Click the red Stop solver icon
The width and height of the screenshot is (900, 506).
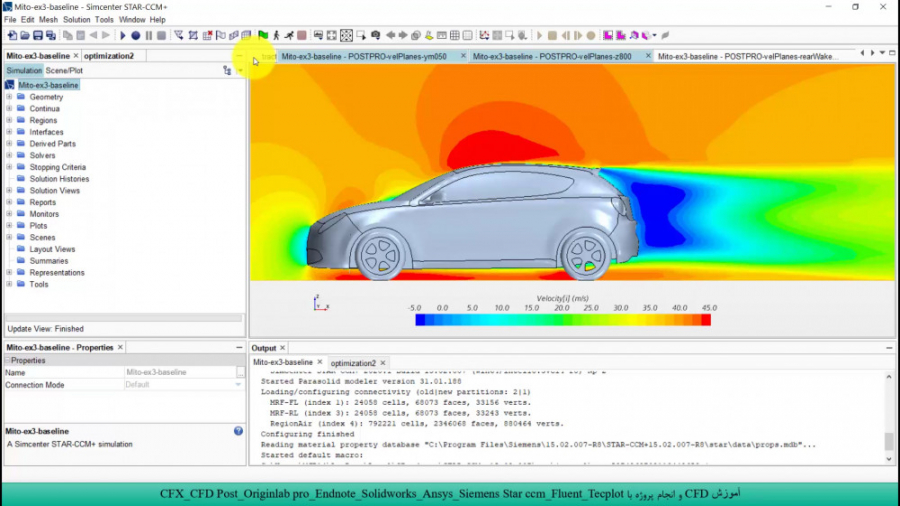point(302,36)
